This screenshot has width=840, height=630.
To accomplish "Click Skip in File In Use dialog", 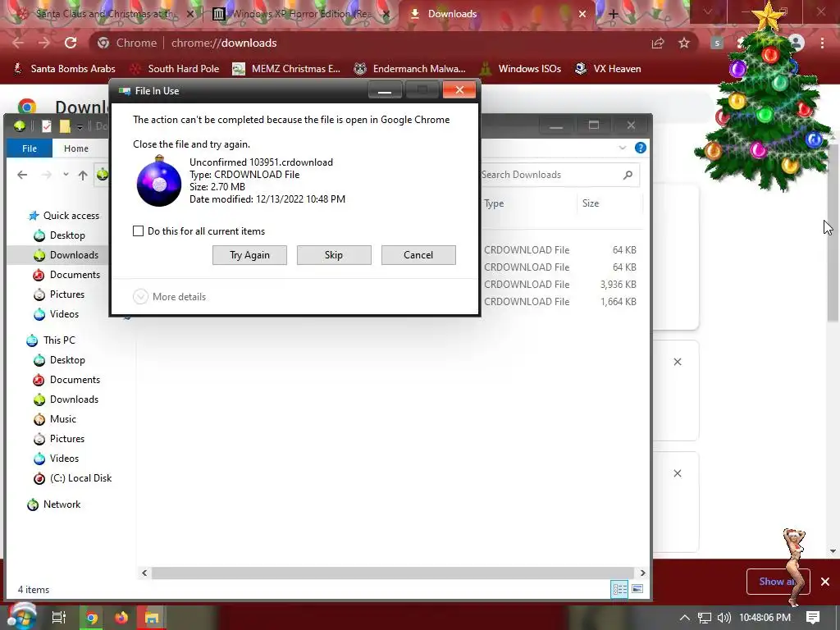I will pos(334,255).
